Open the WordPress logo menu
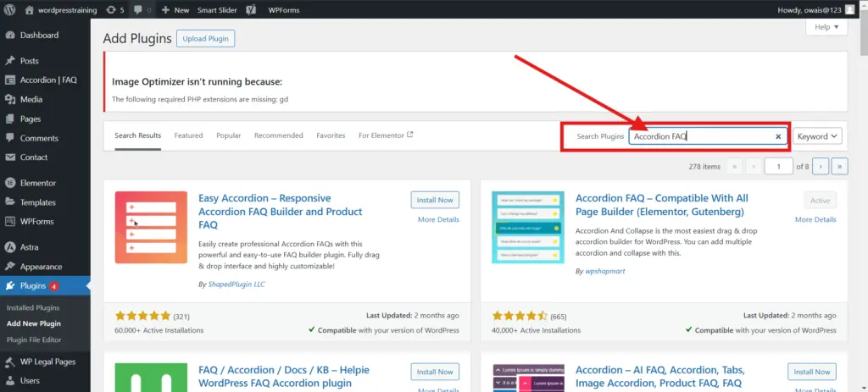The width and height of the screenshot is (868, 392). tap(9, 9)
